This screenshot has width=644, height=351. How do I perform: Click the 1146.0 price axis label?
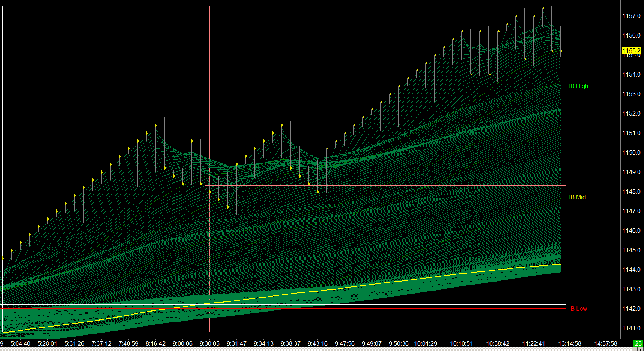click(x=631, y=231)
